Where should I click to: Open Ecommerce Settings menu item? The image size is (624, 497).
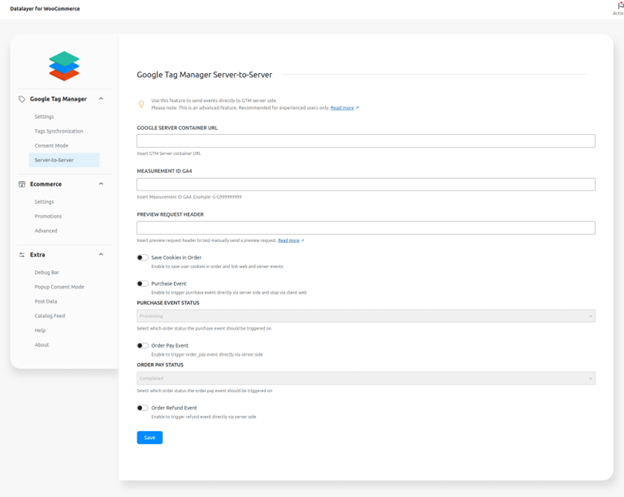[44, 202]
